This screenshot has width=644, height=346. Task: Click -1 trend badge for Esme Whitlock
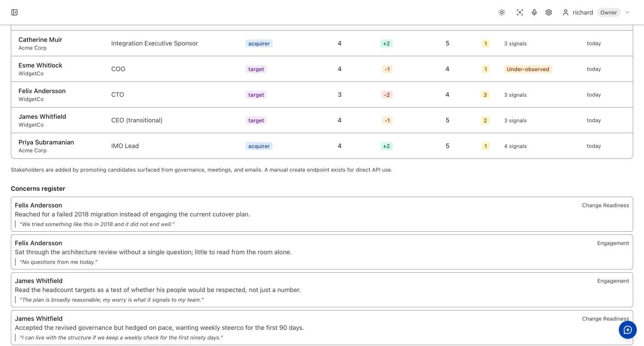tap(387, 69)
